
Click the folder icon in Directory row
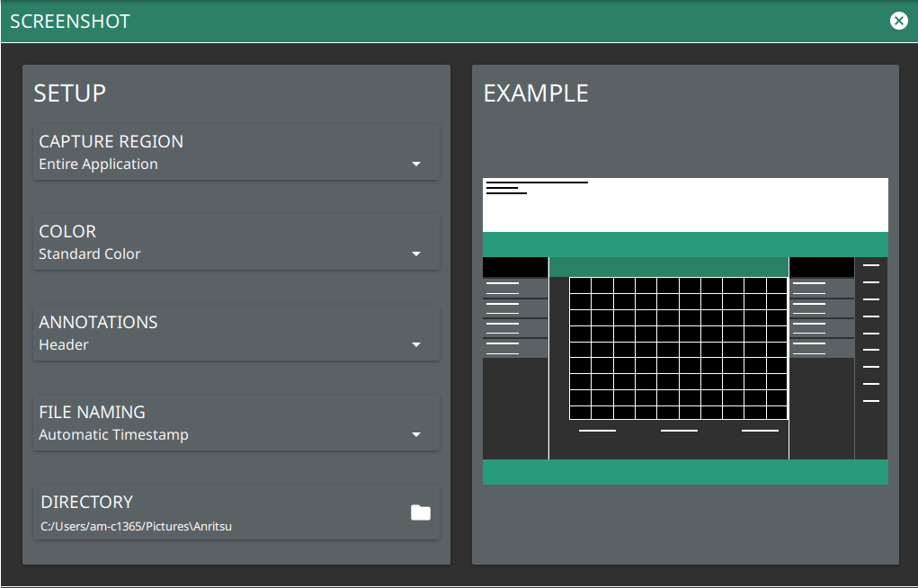pyautogui.click(x=420, y=512)
